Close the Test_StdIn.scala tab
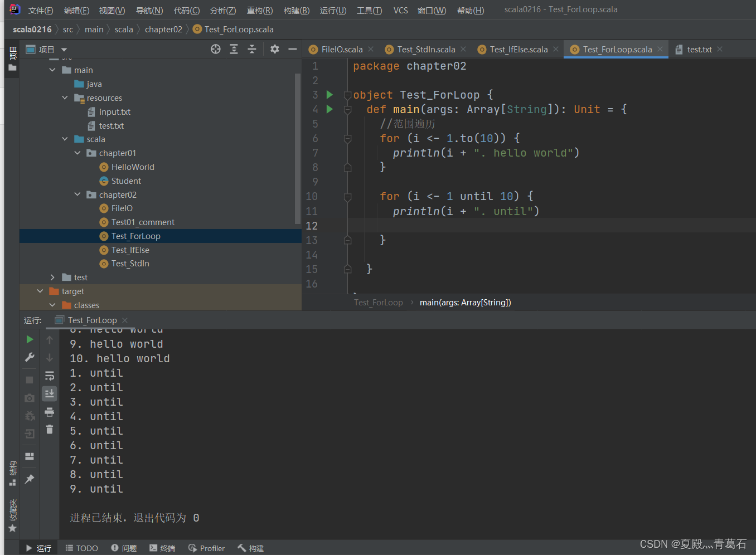This screenshot has height=555, width=756. (x=463, y=49)
